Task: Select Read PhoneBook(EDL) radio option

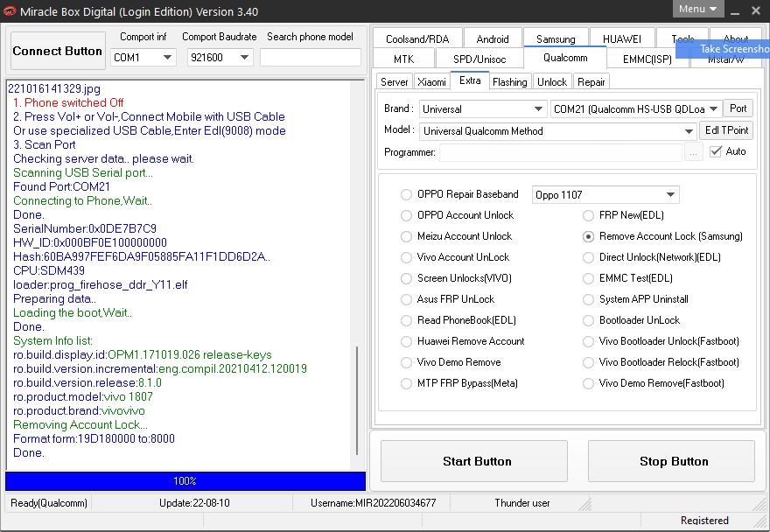Action: click(458, 320)
